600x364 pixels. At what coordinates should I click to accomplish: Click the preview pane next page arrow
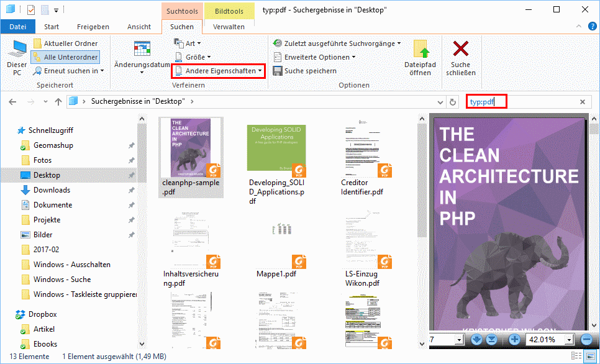pos(476,340)
